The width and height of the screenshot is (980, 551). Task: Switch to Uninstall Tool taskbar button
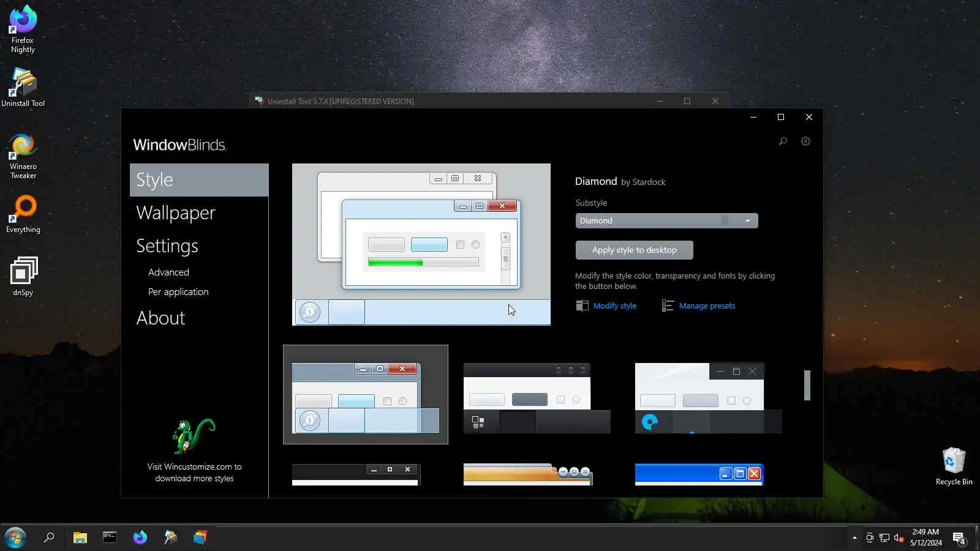point(170,538)
